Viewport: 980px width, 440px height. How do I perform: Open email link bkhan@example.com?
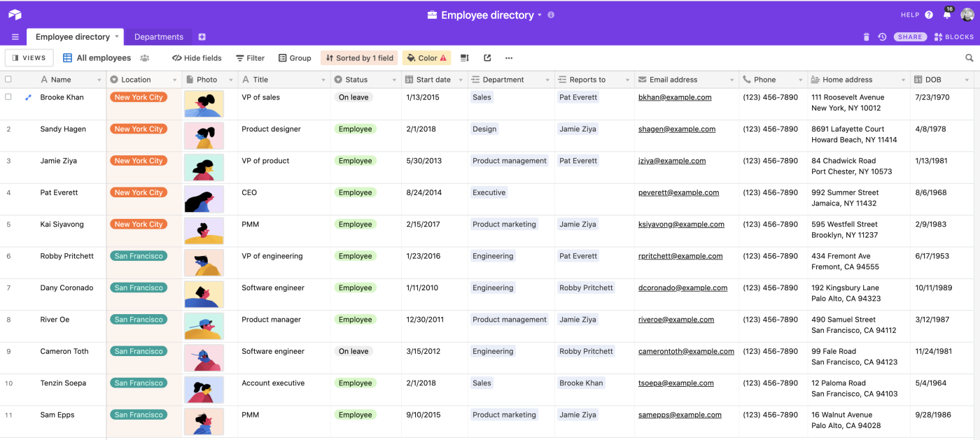(x=675, y=97)
